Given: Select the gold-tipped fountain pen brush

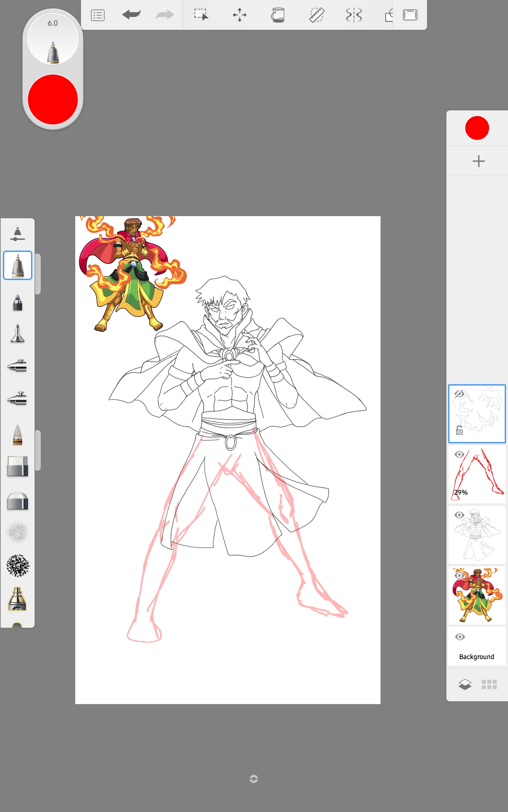Looking at the screenshot, I should pos(17,599).
